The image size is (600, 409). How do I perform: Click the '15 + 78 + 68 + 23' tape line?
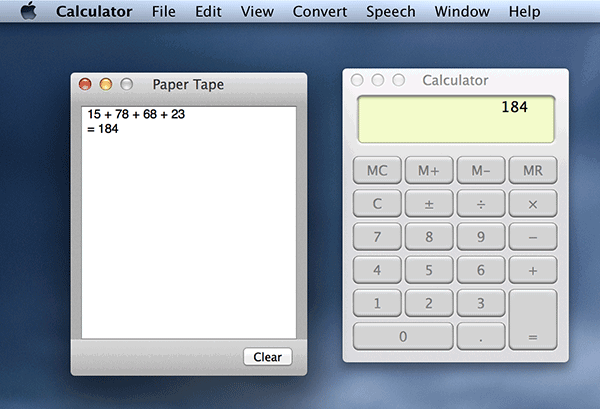(136, 114)
